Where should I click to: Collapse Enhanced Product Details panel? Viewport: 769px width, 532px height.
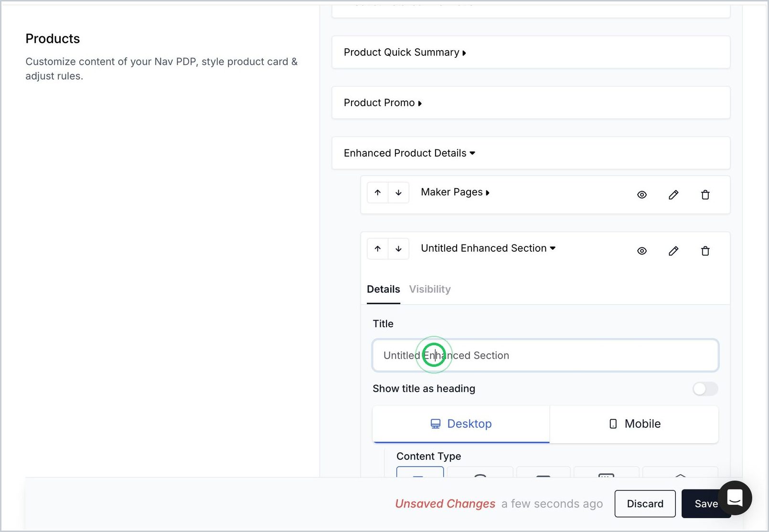[x=531, y=153]
